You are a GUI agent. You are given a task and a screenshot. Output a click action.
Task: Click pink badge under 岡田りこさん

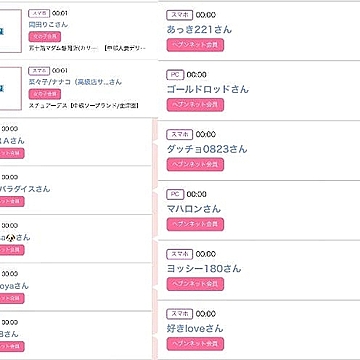[45, 36]
